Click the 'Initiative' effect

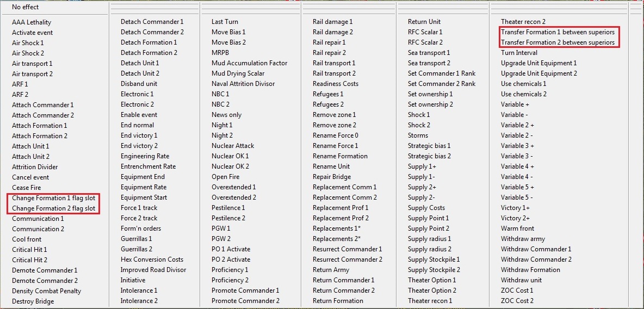coord(133,280)
